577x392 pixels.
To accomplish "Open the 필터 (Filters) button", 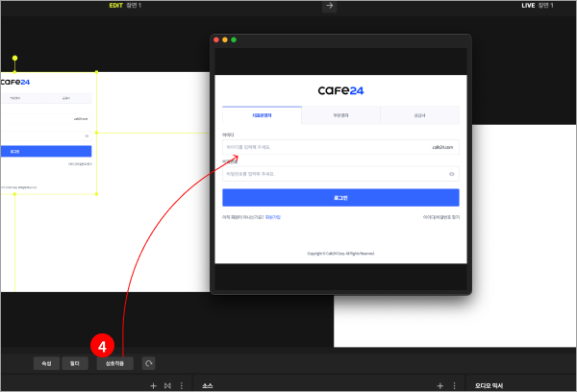I will pos(75,363).
